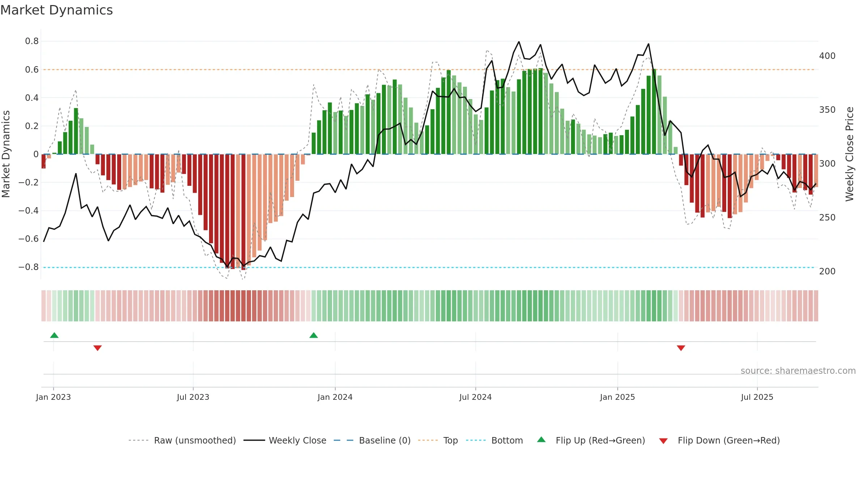
Task: Click the −0.4 left axis tick label
Action: 29,211
